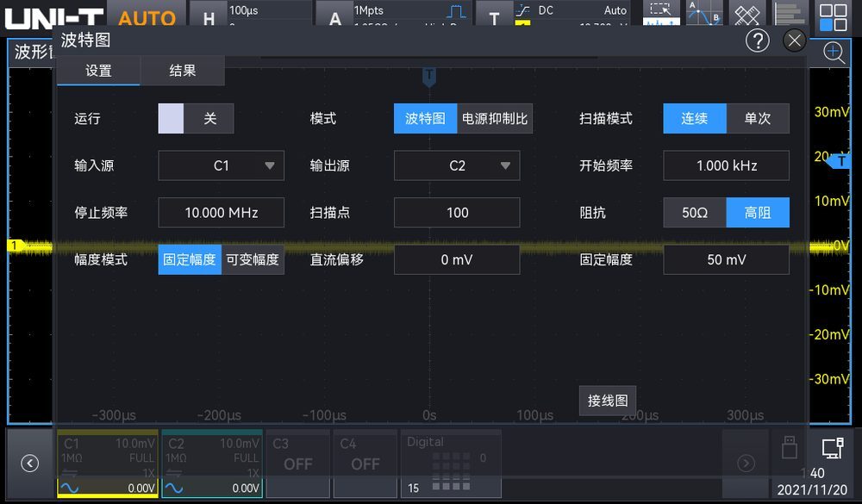Click the left arrow at the bottom bar

pos(29,464)
